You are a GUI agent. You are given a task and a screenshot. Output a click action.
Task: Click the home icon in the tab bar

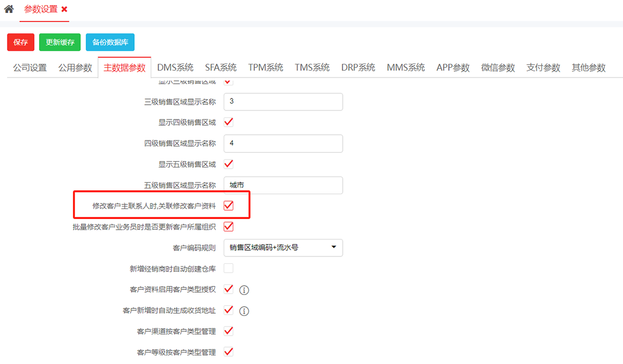[7, 9]
